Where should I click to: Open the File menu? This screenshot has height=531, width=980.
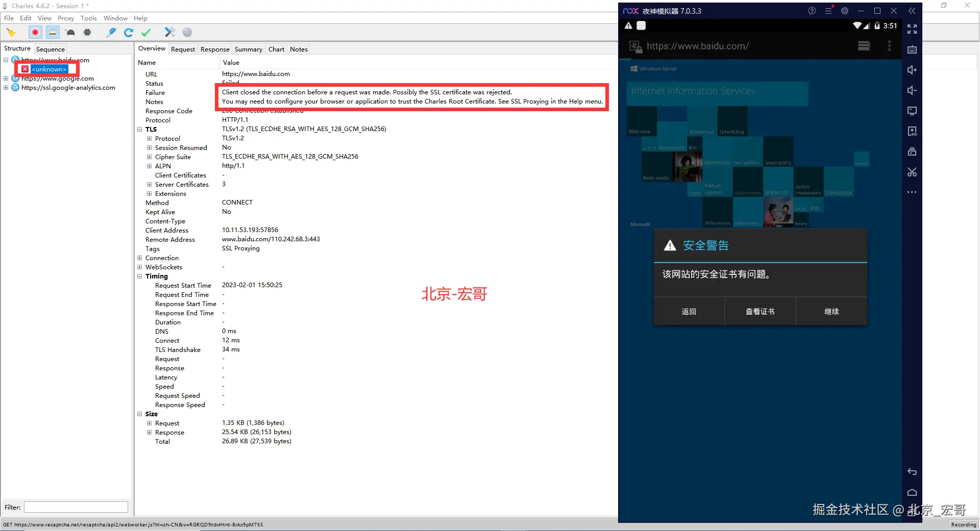(9, 18)
